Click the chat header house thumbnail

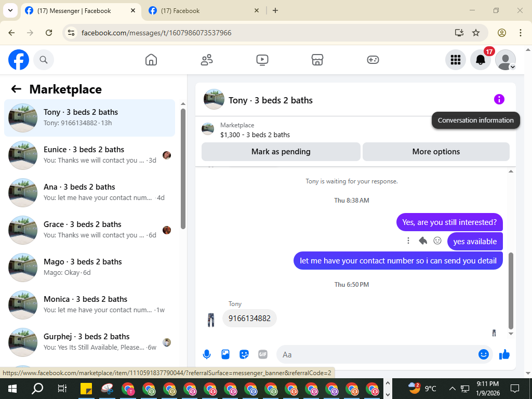click(214, 99)
